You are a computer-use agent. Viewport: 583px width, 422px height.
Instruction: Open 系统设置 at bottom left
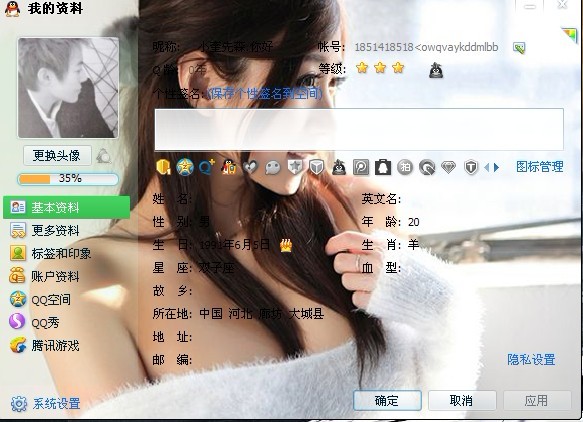46,403
